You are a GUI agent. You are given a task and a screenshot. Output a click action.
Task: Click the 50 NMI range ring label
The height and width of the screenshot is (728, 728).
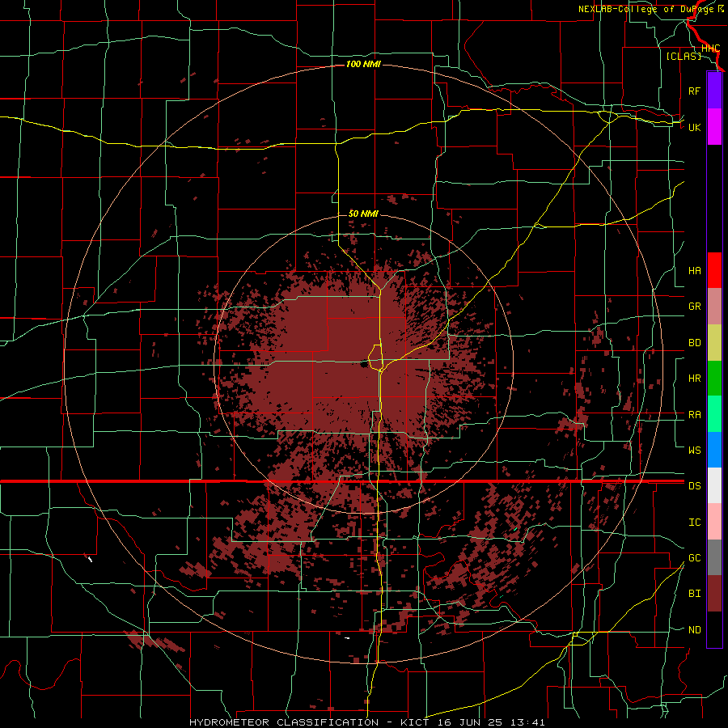point(363,214)
